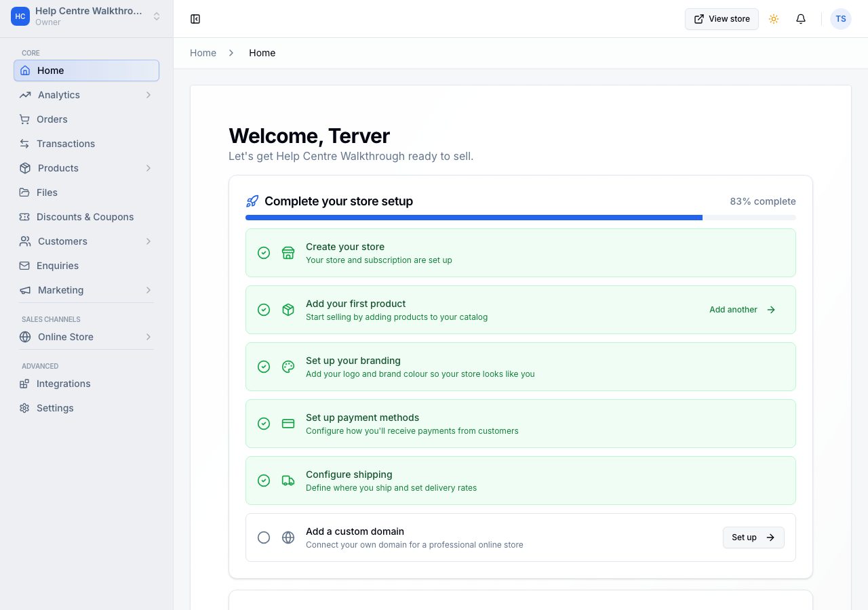
Task: Expand the Customers chevron
Action: click(149, 241)
